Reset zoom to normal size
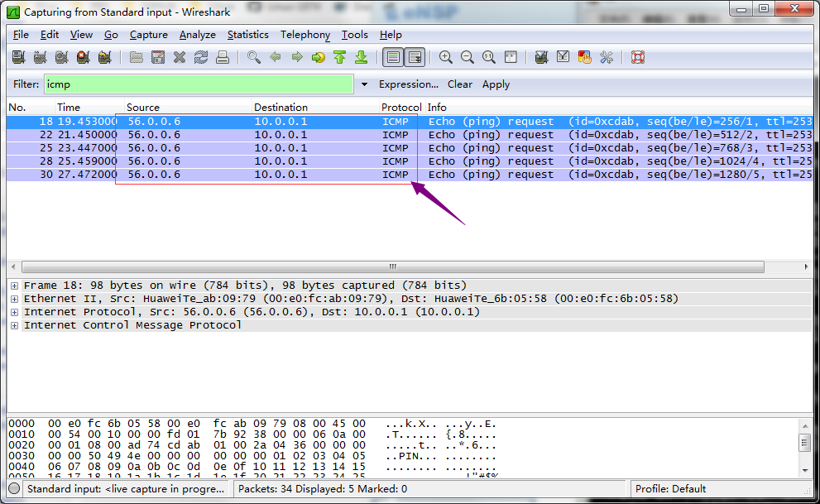The width and height of the screenshot is (820, 504). pos(488,57)
